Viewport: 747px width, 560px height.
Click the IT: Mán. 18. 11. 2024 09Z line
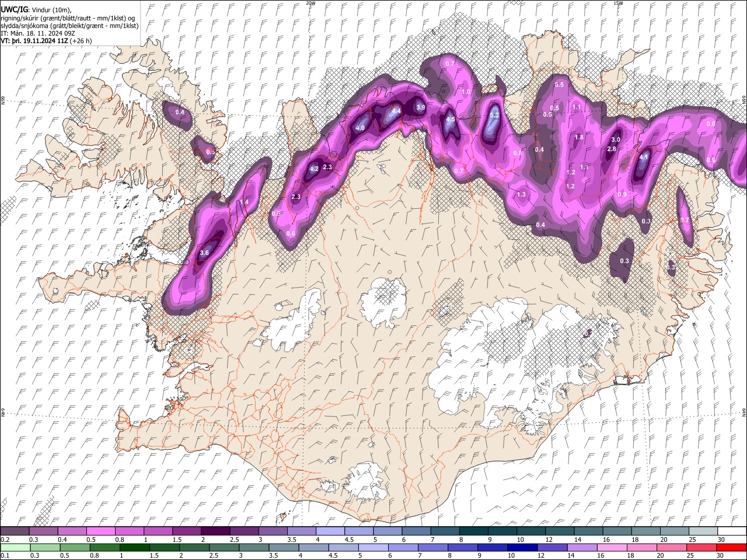pos(37,33)
